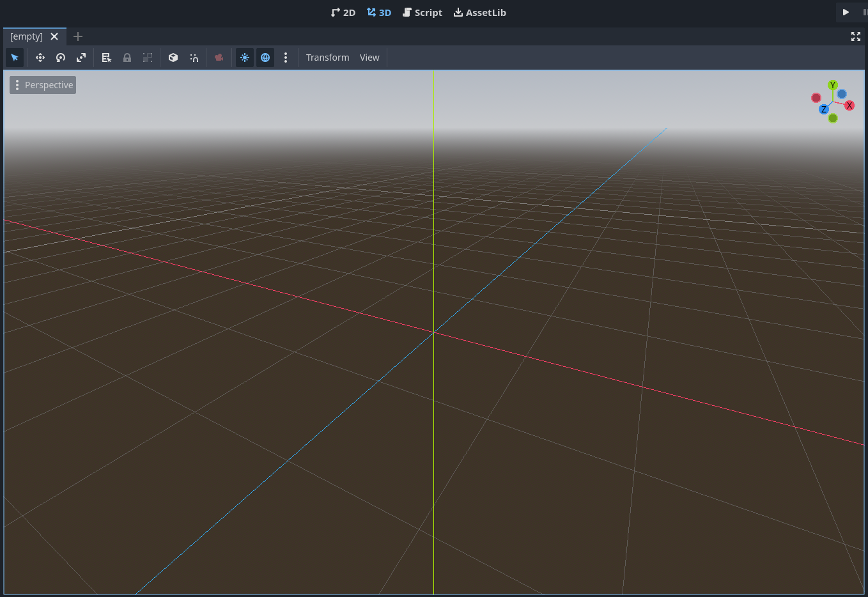Open sun and environment settings dots
Screen dimensions: 868x597
(286, 58)
